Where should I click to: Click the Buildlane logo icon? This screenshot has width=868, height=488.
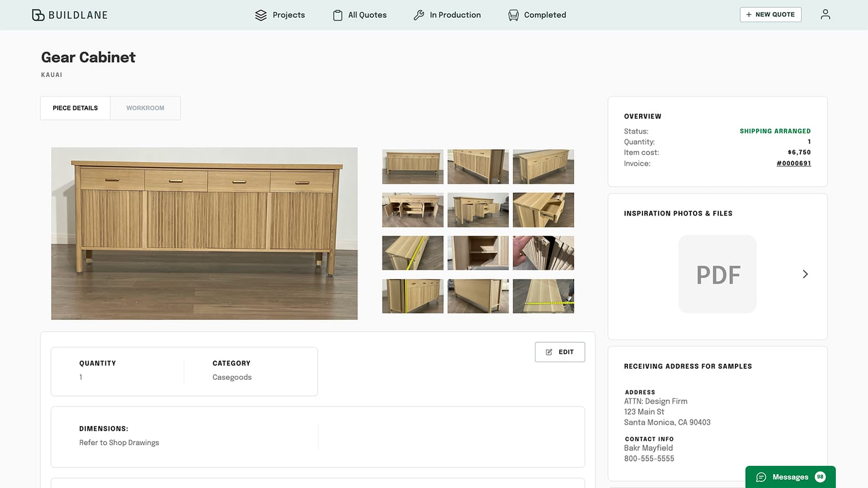[x=38, y=15]
